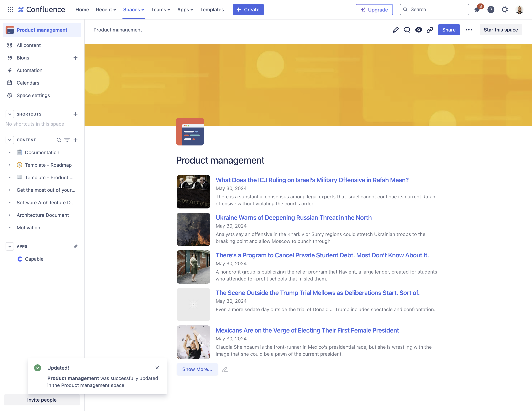Add a new blog with plus icon

pyautogui.click(x=76, y=58)
